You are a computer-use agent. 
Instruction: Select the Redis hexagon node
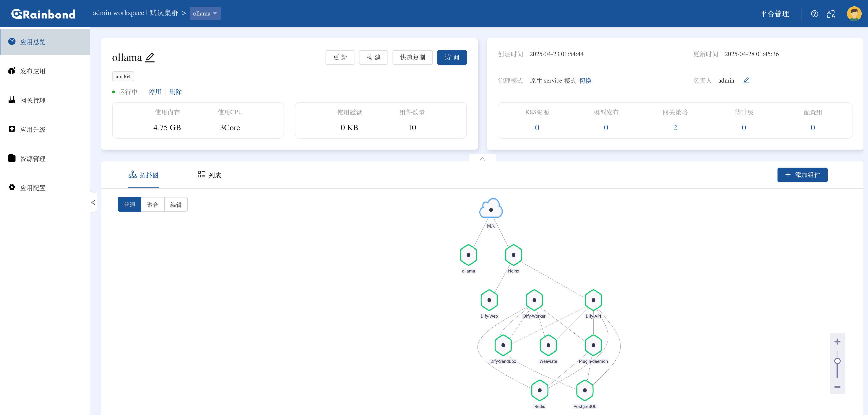click(540, 390)
